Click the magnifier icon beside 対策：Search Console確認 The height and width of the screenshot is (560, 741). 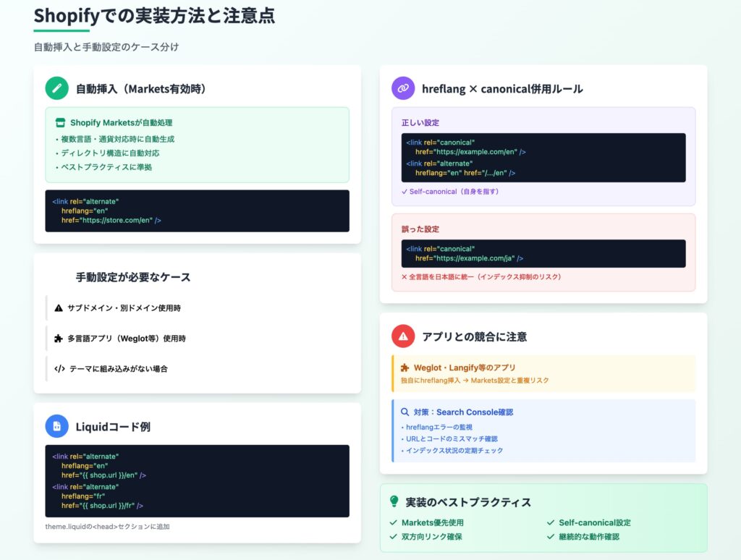(405, 412)
